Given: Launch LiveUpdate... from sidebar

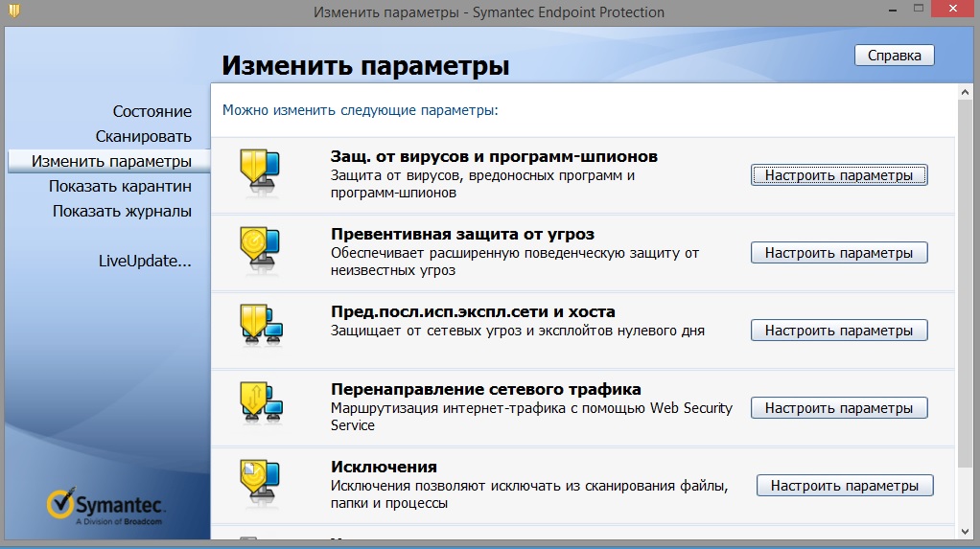Looking at the screenshot, I should (x=145, y=261).
